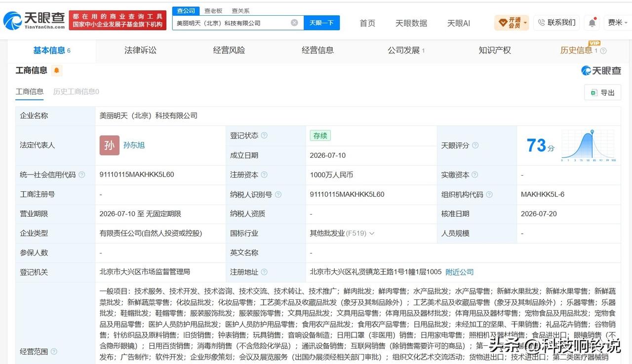Click the 73分 score number

tap(540, 146)
